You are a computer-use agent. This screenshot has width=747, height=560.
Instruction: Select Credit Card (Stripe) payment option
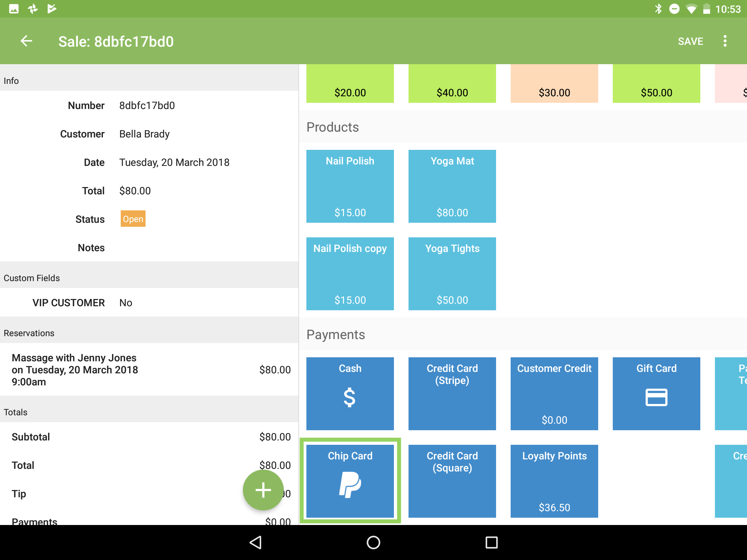pyautogui.click(x=452, y=393)
